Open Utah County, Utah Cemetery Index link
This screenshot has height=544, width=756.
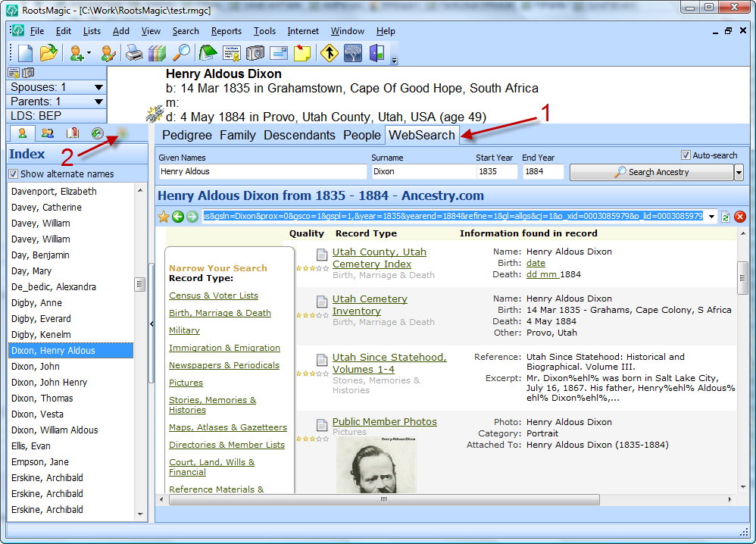click(x=380, y=258)
